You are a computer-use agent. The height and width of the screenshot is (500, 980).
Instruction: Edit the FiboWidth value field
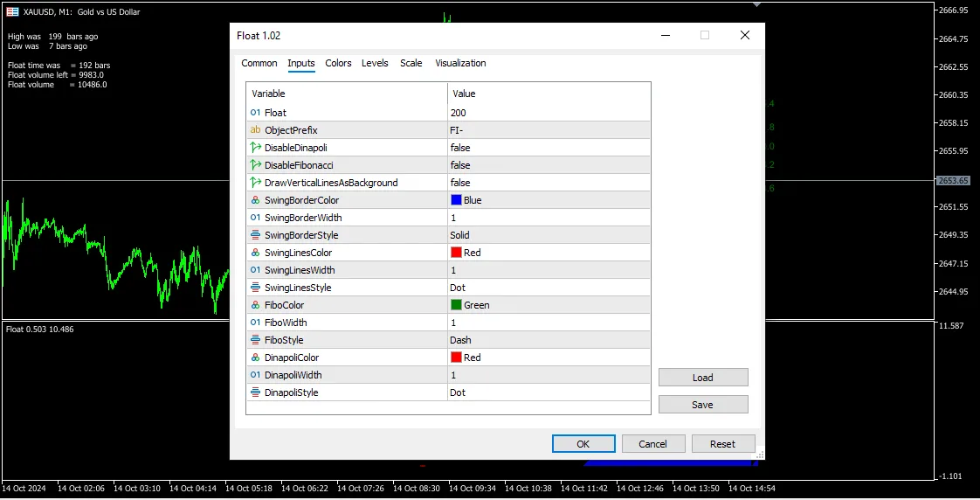tap(549, 323)
